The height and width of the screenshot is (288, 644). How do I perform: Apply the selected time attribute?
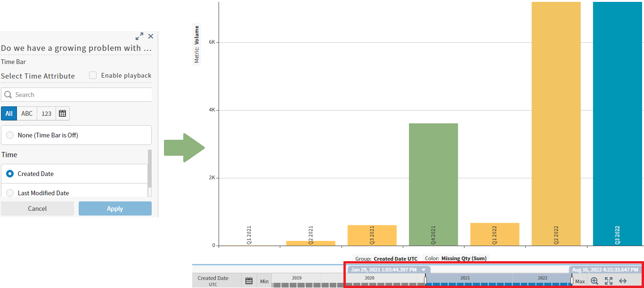pyautogui.click(x=115, y=208)
